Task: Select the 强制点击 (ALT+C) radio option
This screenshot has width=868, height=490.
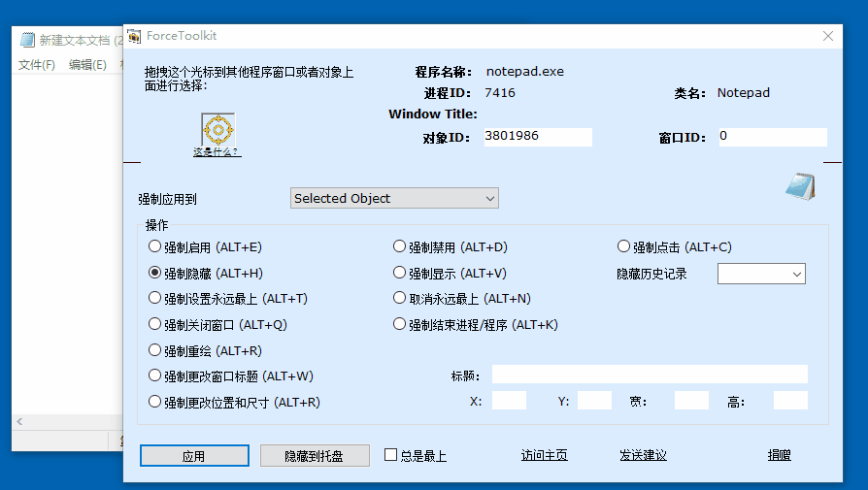Action: [624, 247]
